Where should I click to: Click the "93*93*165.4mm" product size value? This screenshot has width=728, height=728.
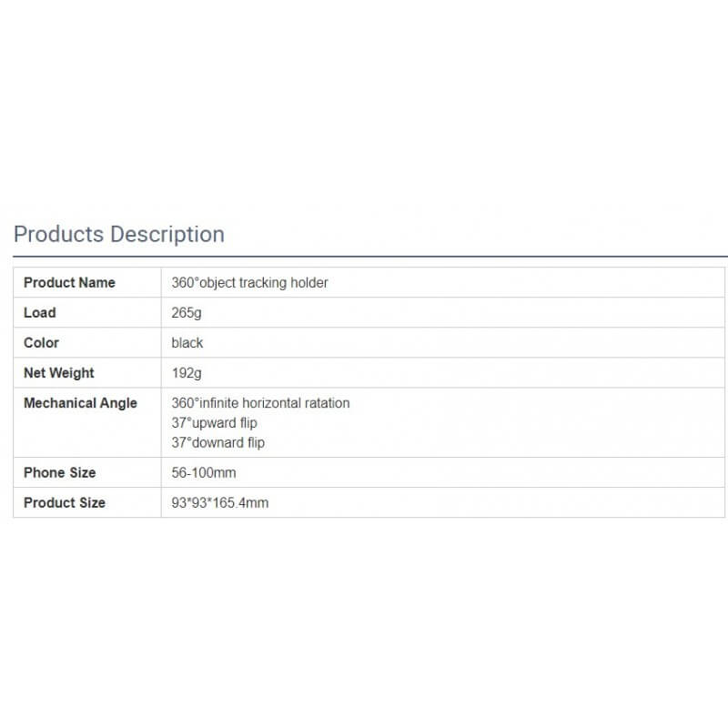click(219, 502)
